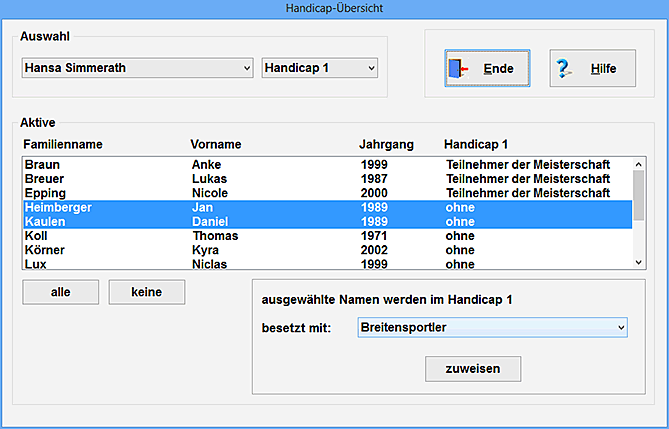Screen dimensions: 669x429
Task: Click the exit door icon on Ende
Action: tap(458, 69)
